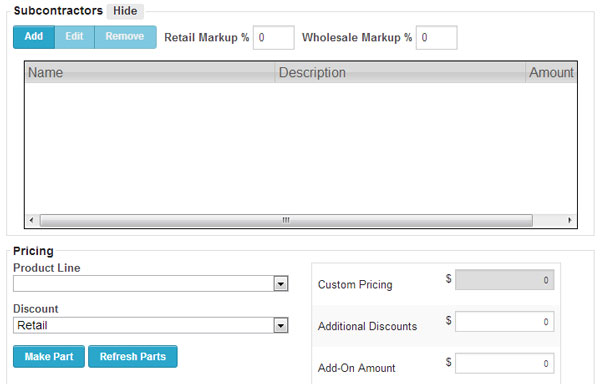Click the horizontal scrollbar thumb
This screenshot has height=384, width=600.
coord(286,220)
